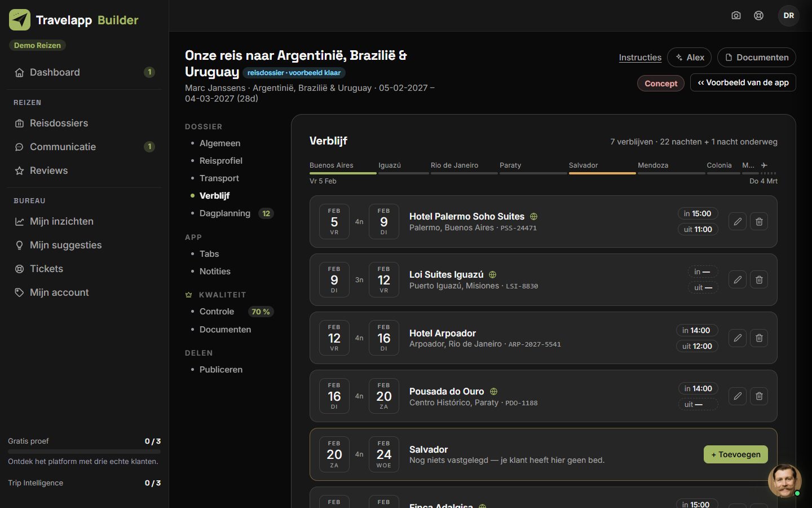Click the Travelapp Builder paper-plane logo

point(20,20)
